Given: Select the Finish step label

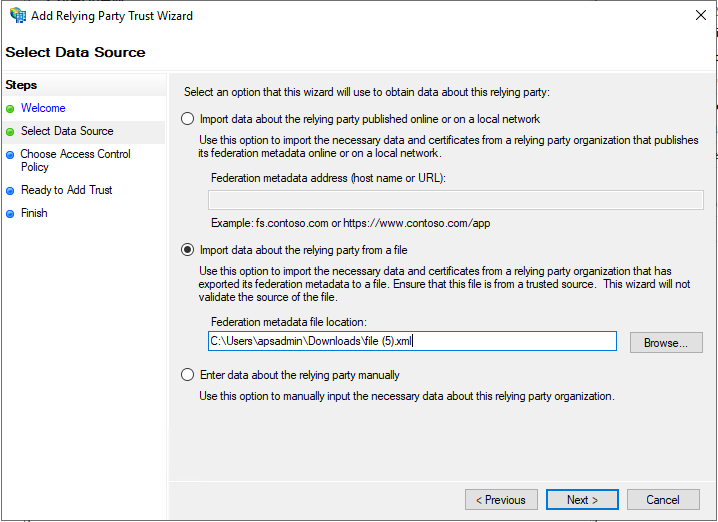Looking at the screenshot, I should point(34,213).
